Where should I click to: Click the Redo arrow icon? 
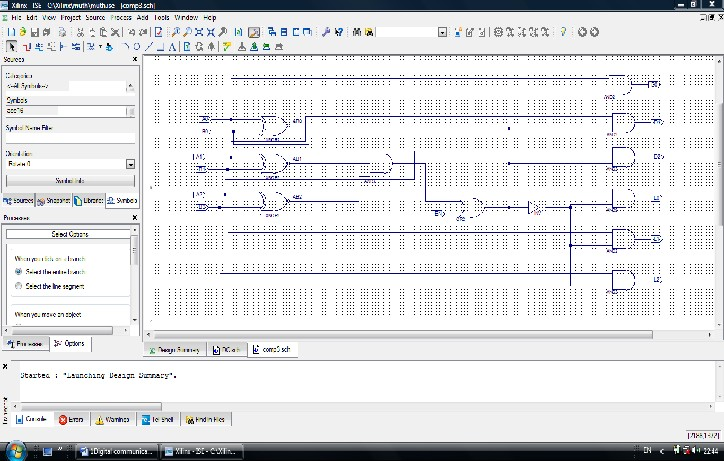[144, 32]
